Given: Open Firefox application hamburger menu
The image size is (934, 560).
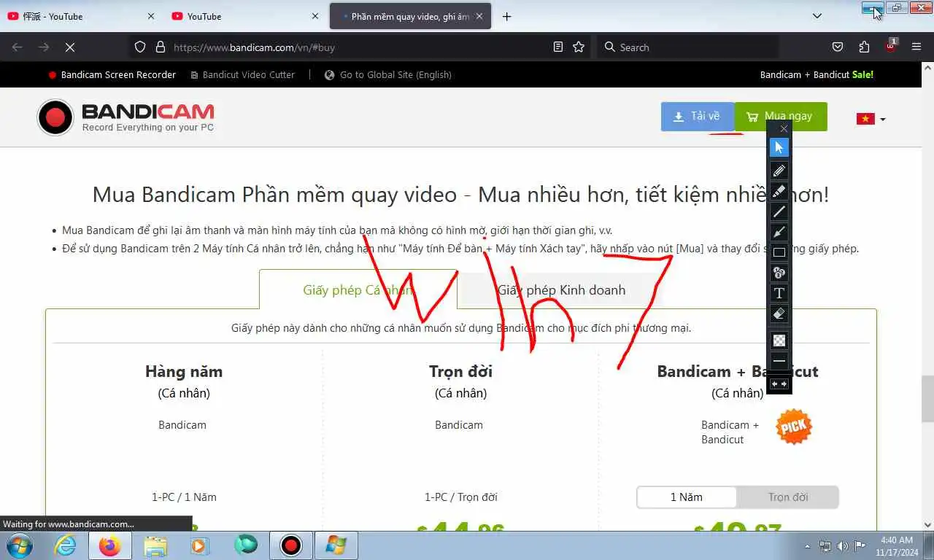Looking at the screenshot, I should click(916, 47).
